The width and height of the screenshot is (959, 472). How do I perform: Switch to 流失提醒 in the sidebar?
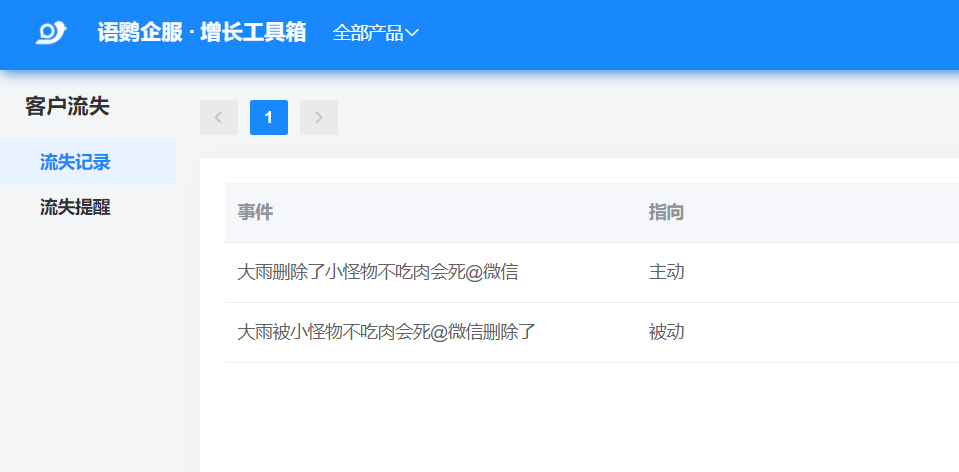[x=75, y=207]
